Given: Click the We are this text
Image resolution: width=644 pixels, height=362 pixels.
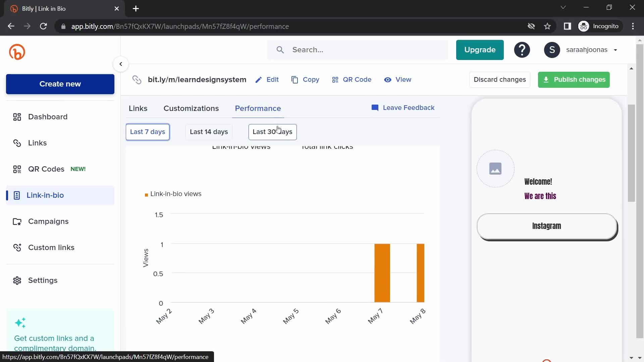Looking at the screenshot, I should [x=540, y=196].
